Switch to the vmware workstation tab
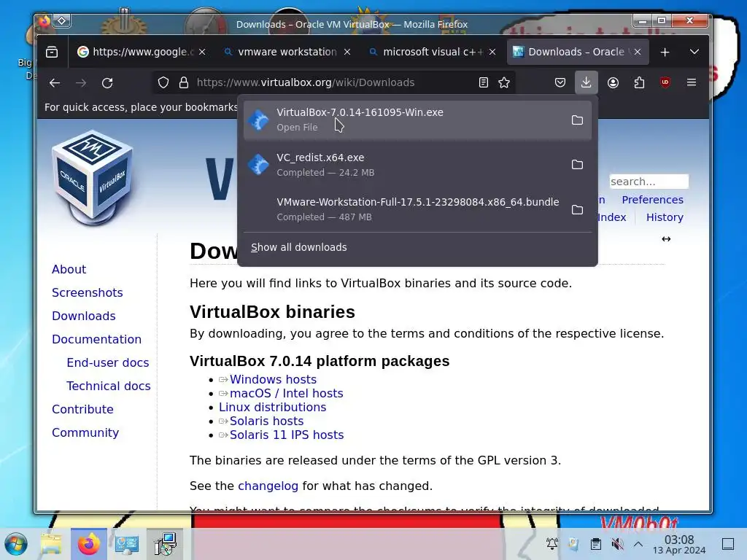The height and width of the screenshot is (560, 747). pos(281,52)
